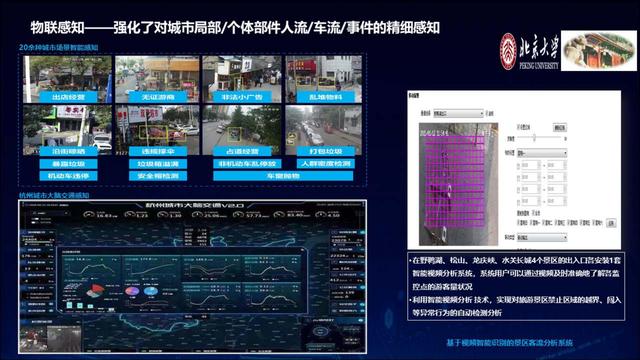Select the 无证游商 scene label

pos(158,97)
